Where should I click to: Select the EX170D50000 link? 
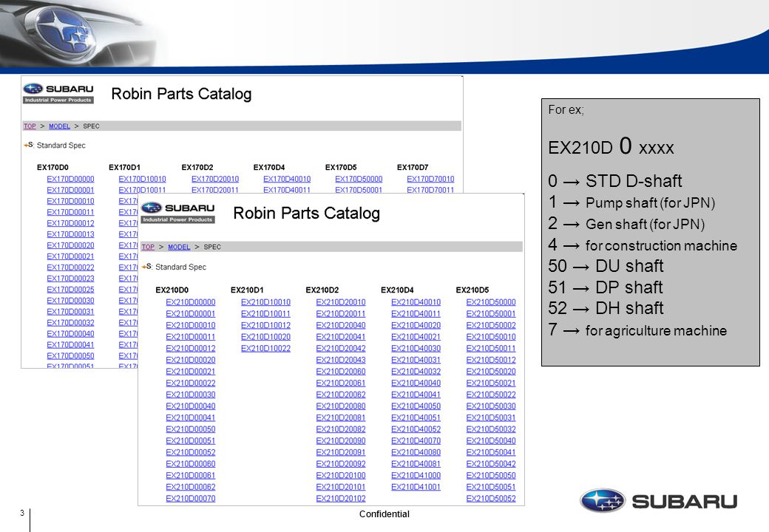coord(359,179)
